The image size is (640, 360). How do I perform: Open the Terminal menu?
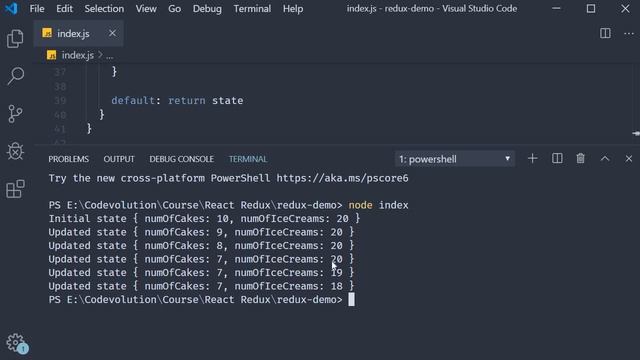pyautogui.click(x=252, y=9)
